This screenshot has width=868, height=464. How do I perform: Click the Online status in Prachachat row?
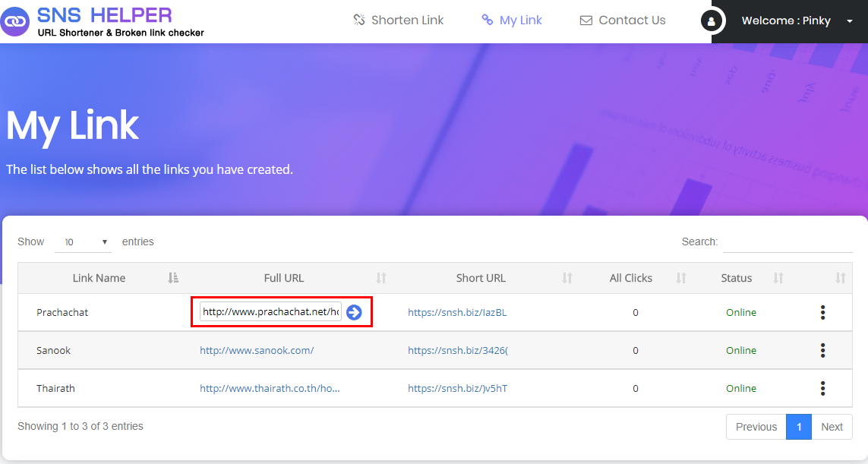point(741,312)
